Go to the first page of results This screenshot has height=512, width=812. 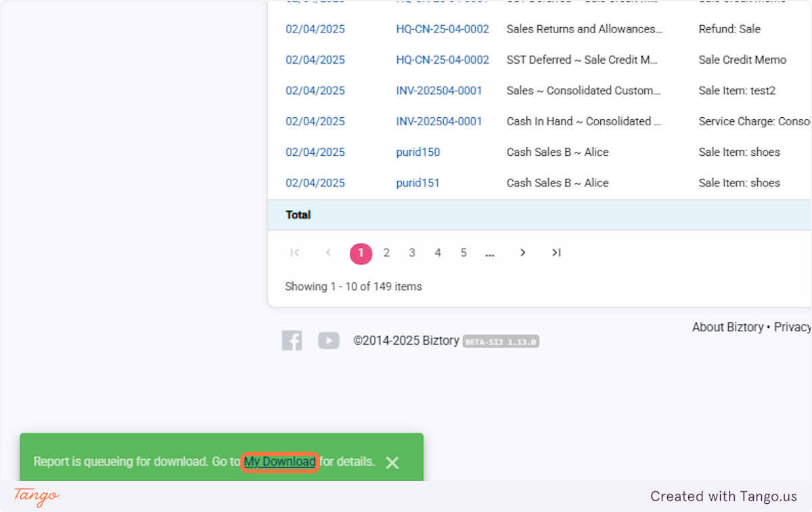tap(294, 253)
